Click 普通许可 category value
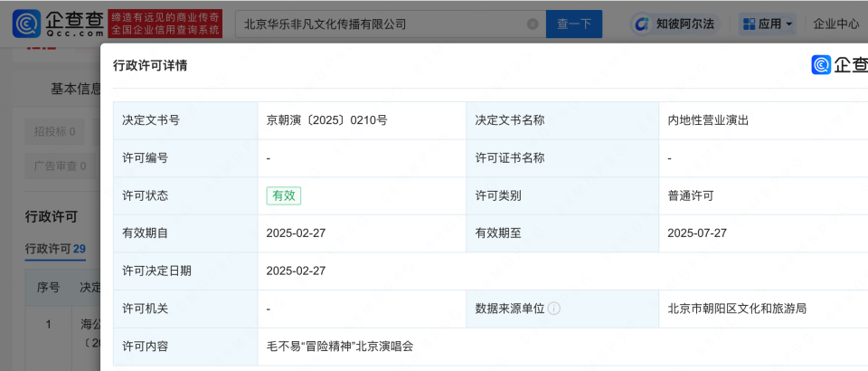This screenshot has width=868, height=371. (690, 195)
